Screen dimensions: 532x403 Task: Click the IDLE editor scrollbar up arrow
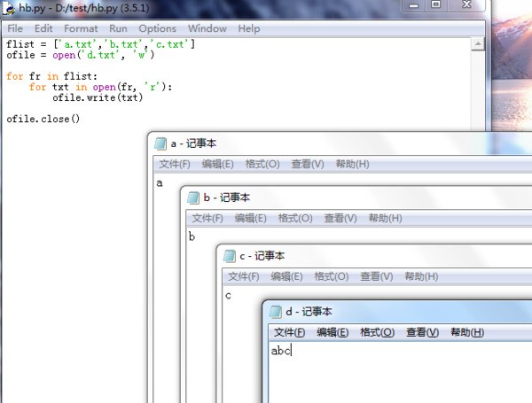point(478,44)
